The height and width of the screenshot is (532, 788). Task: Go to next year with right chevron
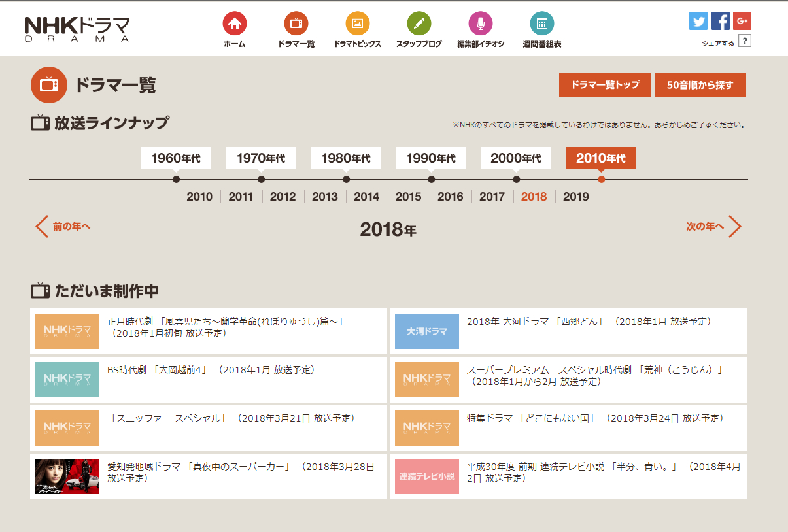735,227
